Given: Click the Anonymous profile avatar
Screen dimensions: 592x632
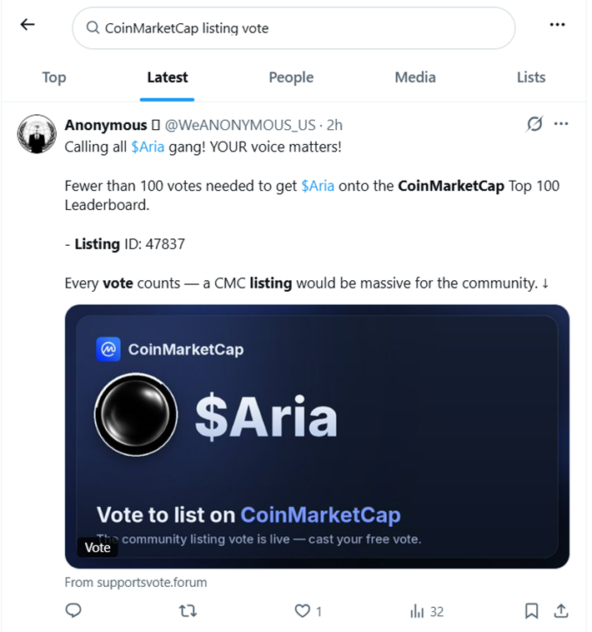Looking at the screenshot, I should click(37, 134).
